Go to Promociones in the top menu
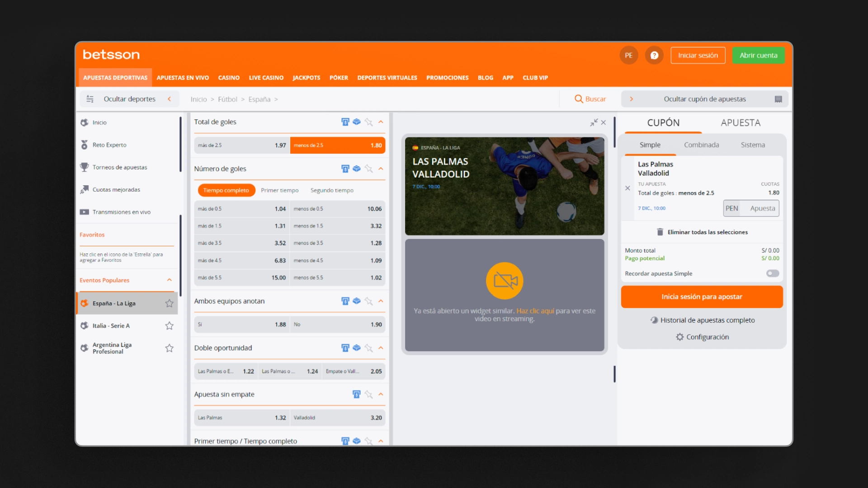Image resolution: width=868 pixels, height=488 pixels. pyautogui.click(x=447, y=78)
